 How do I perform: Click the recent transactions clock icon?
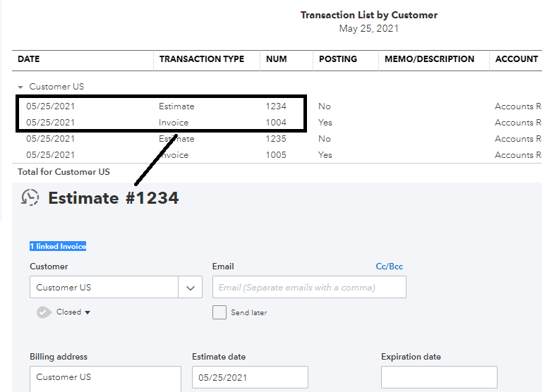(x=30, y=198)
